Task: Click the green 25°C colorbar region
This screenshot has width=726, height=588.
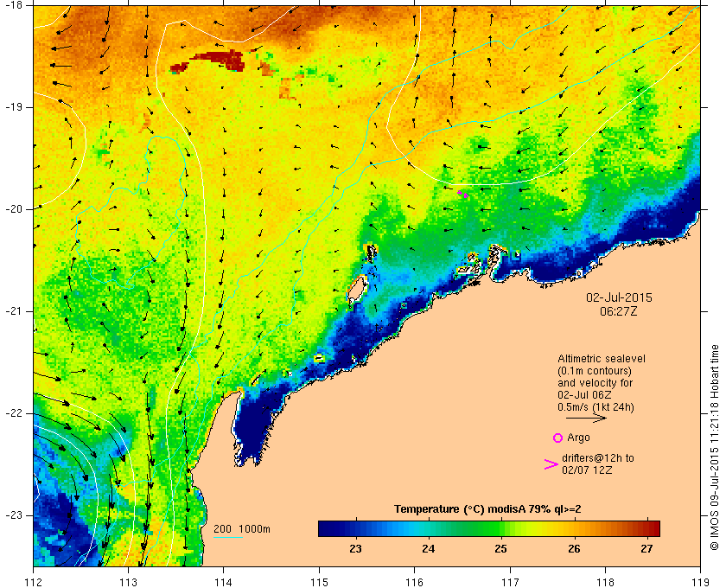Action: click(x=501, y=528)
